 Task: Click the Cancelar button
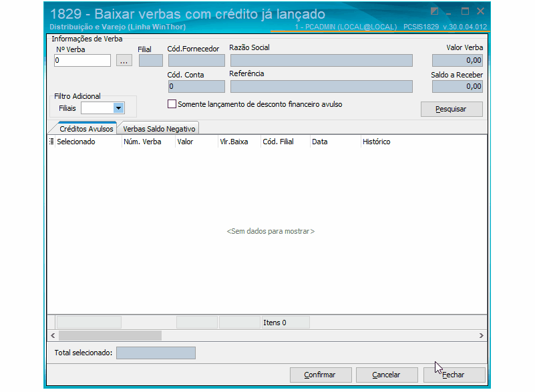coord(387,375)
